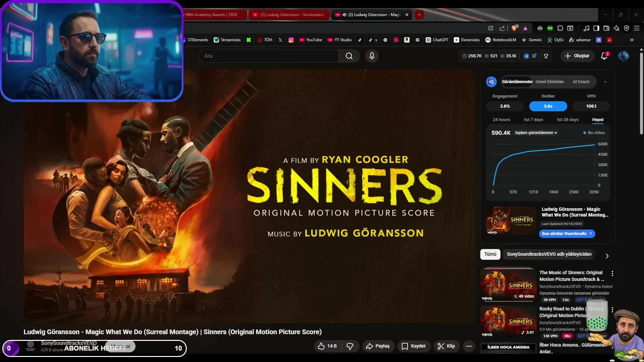This screenshot has width=644, height=362.
Task: Open the Adobe PDF bookmark icon
Action: pyautogui.click(x=609, y=40)
